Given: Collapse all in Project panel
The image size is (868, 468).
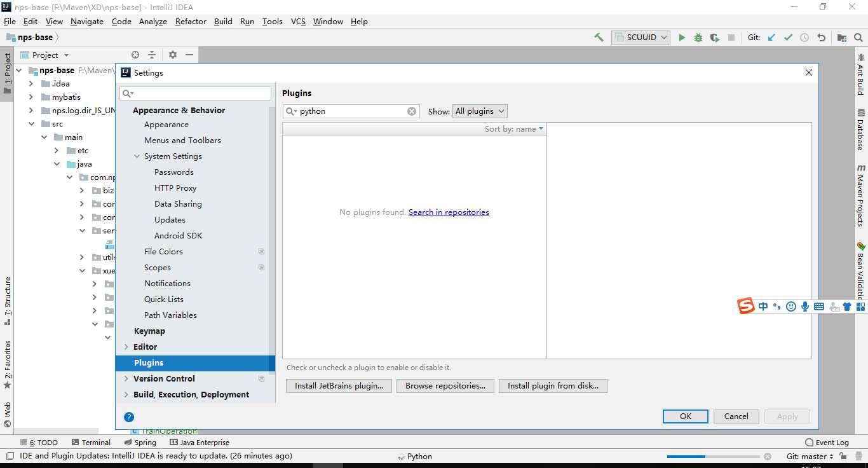Looking at the screenshot, I should pyautogui.click(x=152, y=55).
